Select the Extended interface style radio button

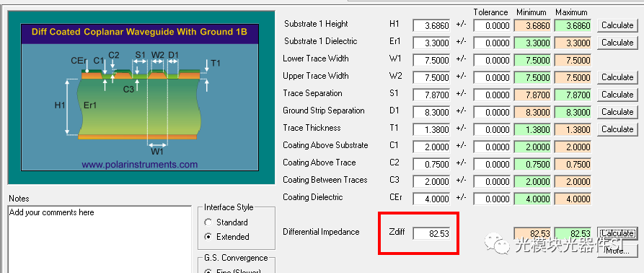[208, 237]
